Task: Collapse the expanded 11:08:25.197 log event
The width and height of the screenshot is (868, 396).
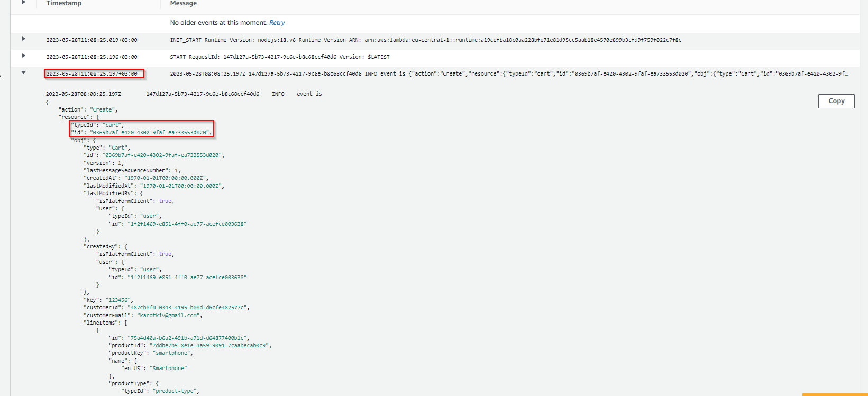Action: [x=23, y=73]
